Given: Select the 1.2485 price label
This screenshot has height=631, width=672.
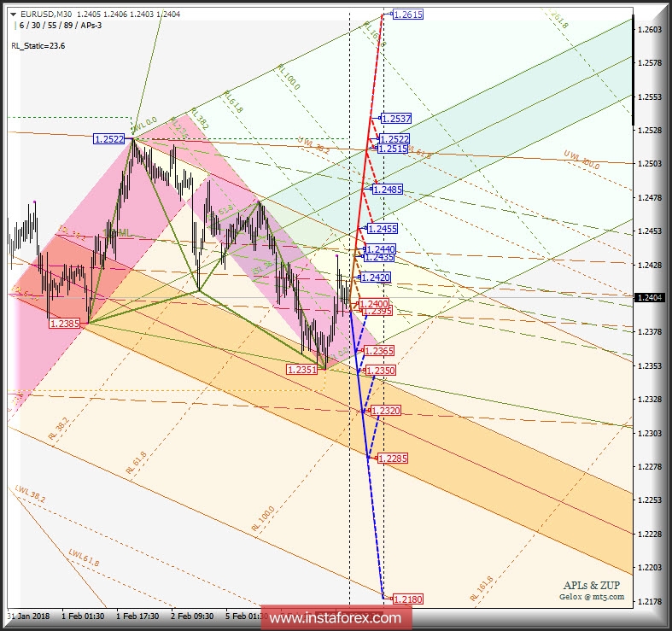Looking at the screenshot, I should pyautogui.click(x=388, y=189).
